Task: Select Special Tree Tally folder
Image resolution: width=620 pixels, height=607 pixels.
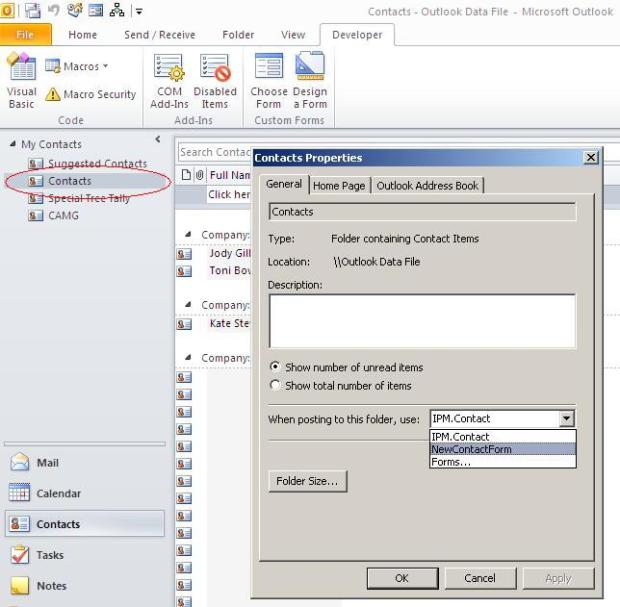Action: (79, 199)
